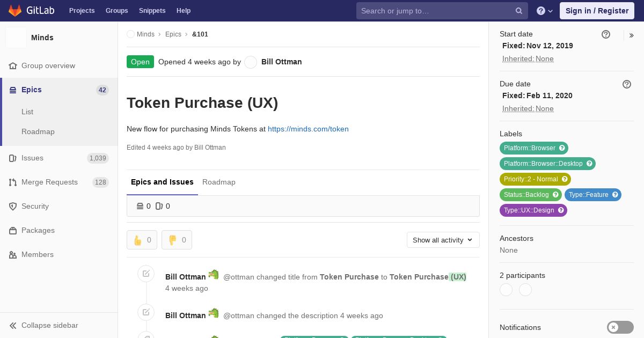
Task: Click the Start date Inherited: None text
Action: tap(528, 59)
